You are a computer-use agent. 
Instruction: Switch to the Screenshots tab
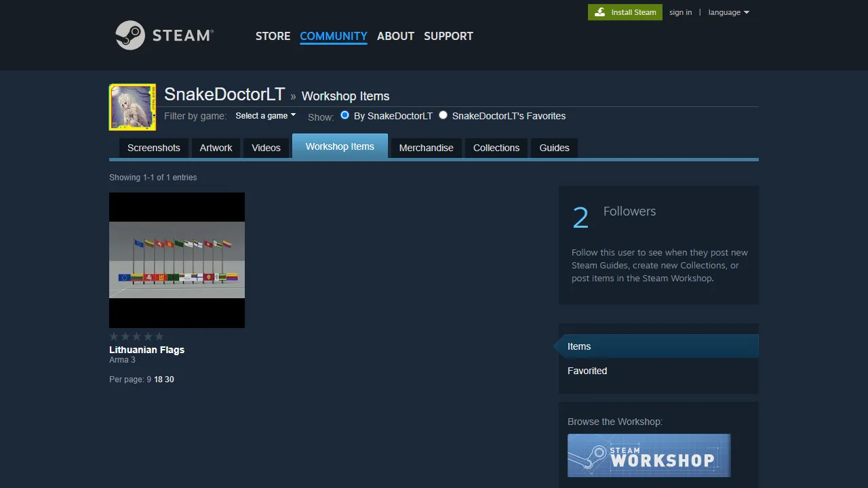pyautogui.click(x=153, y=147)
